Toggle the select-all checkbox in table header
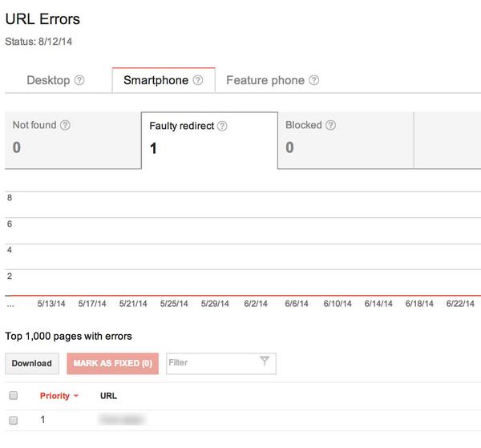Screen dimensions: 481x448 (13, 396)
